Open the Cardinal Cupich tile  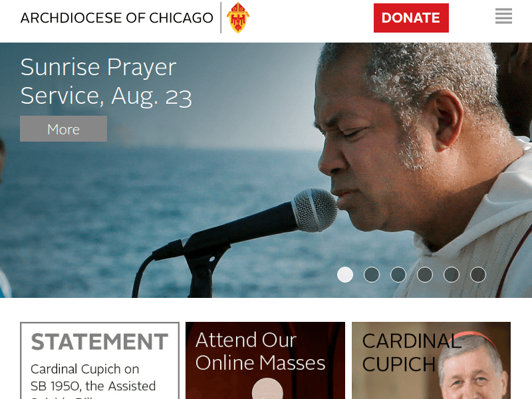coord(431,360)
